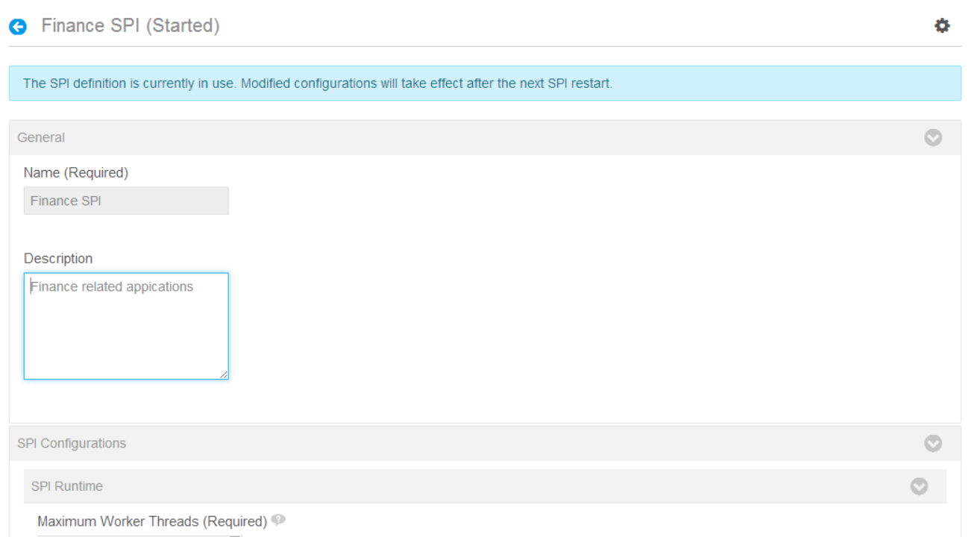Collapse the SPI Runtime section chevron

(x=920, y=486)
